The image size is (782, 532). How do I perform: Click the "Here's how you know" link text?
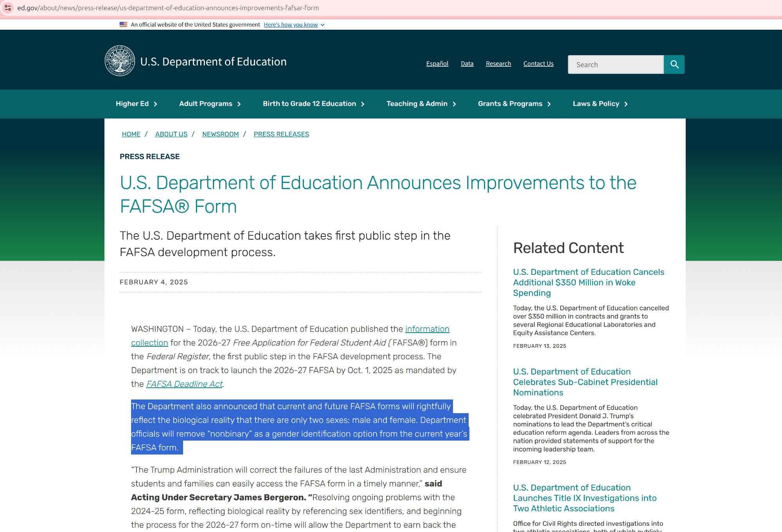click(x=291, y=25)
